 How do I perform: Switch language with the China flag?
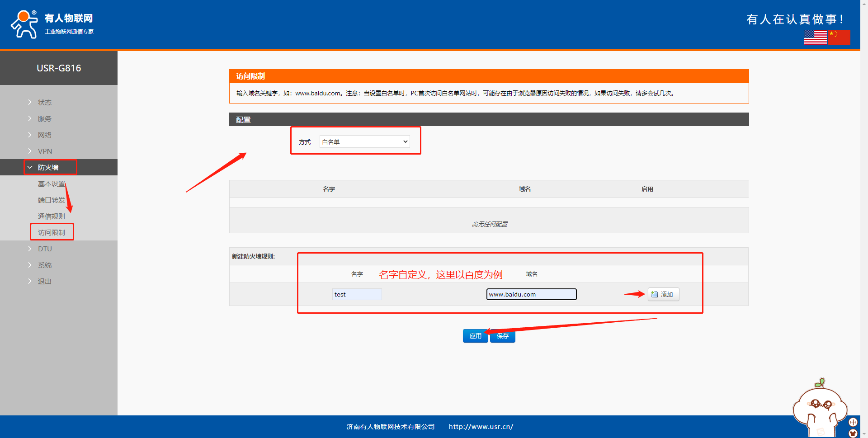[x=839, y=37]
